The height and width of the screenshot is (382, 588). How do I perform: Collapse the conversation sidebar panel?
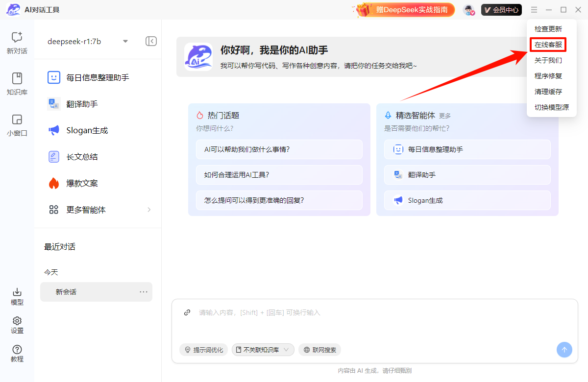[x=151, y=41]
